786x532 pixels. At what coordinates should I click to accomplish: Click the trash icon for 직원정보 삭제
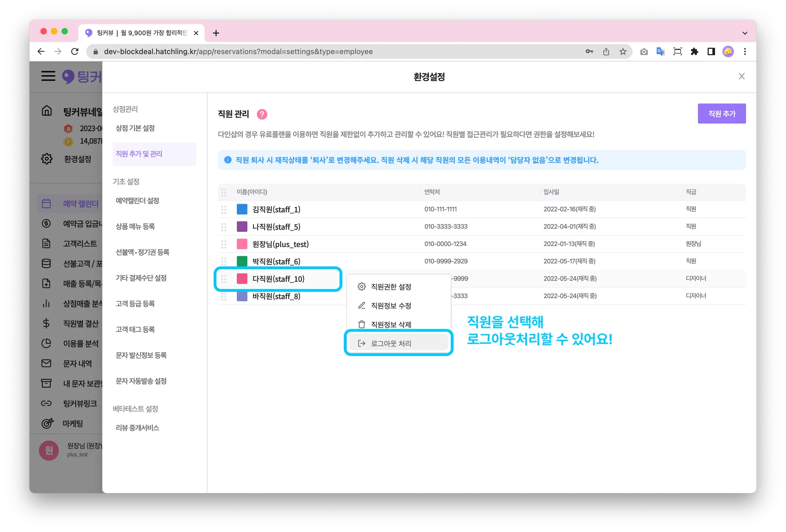pos(362,325)
